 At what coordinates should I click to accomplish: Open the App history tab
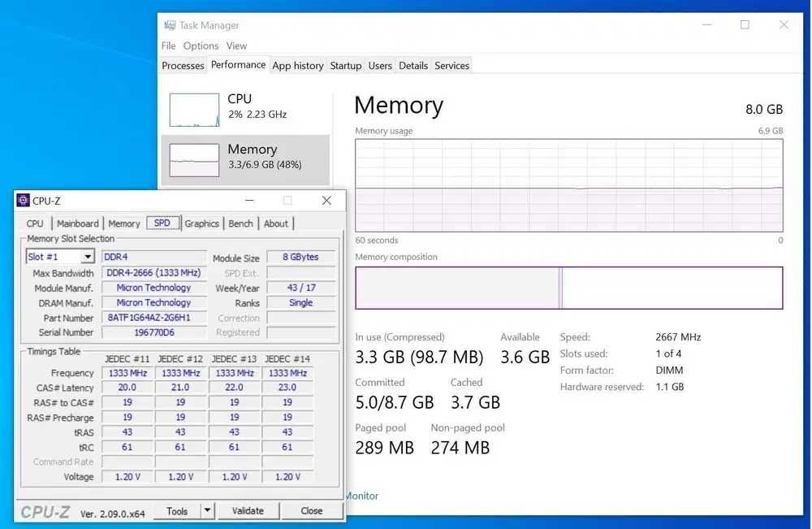pyautogui.click(x=298, y=66)
